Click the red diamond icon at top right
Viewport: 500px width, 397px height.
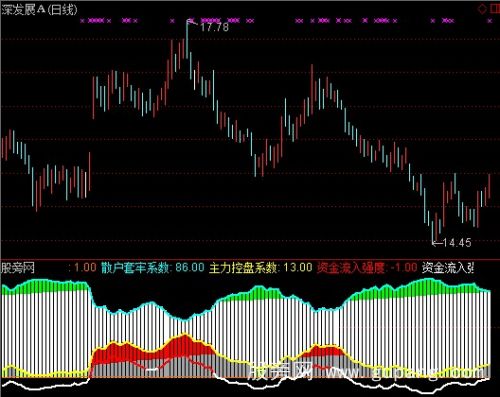click(x=482, y=9)
